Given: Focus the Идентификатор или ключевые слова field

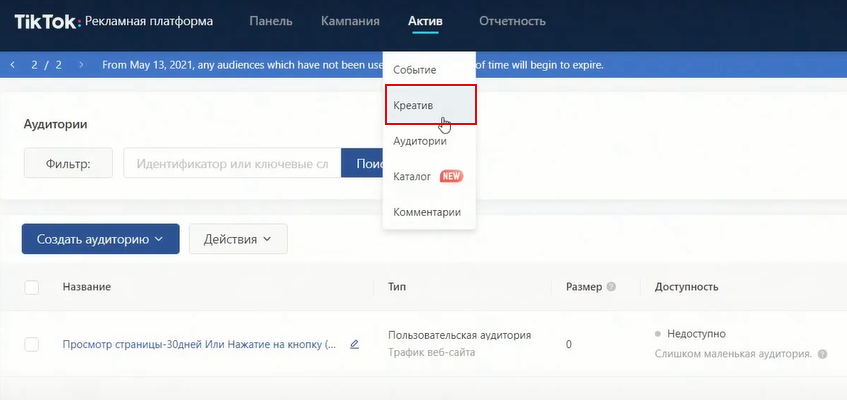Looking at the screenshot, I should coord(232,163).
